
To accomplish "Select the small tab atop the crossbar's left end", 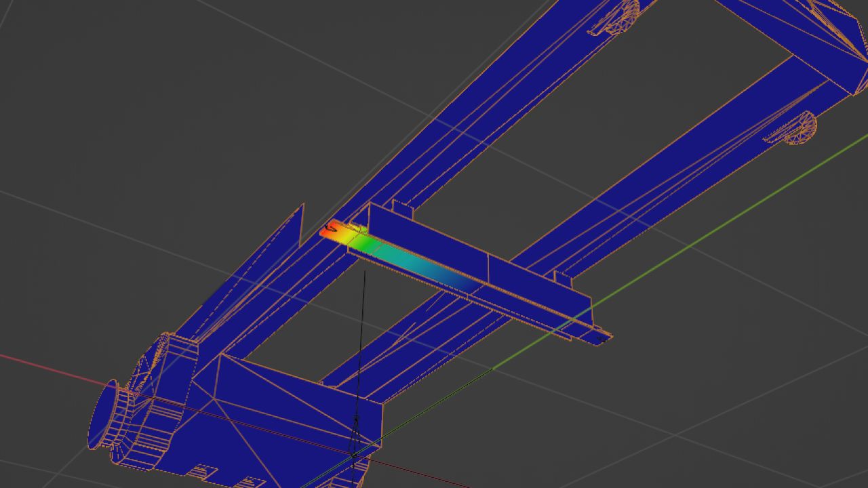I will pos(401,208).
